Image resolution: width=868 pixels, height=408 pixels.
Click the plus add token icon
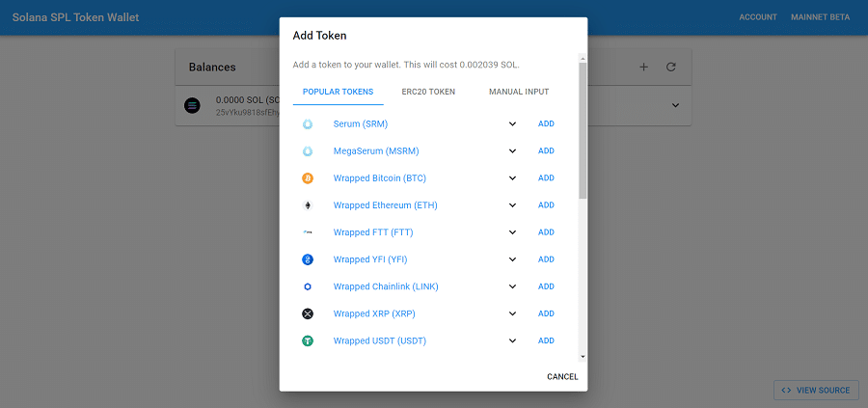644,68
